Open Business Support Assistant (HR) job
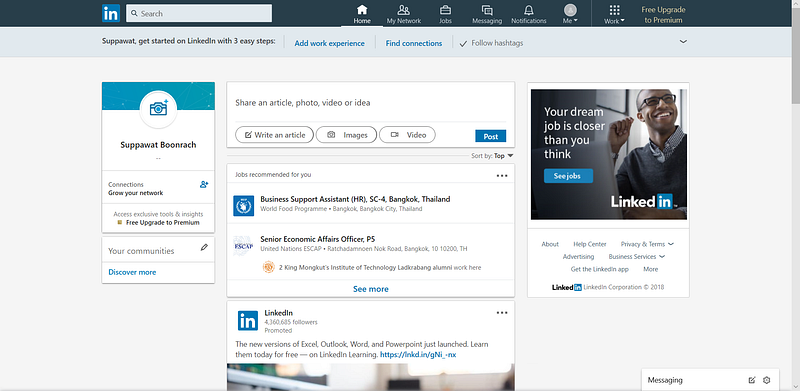The image size is (800, 391). click(355, 199)
